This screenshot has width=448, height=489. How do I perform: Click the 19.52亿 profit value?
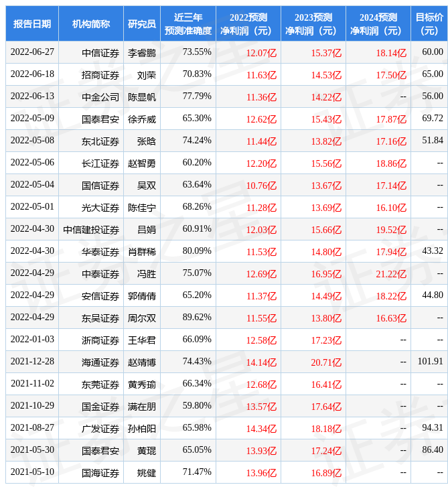pyautogui.click(x=391, y=230)
